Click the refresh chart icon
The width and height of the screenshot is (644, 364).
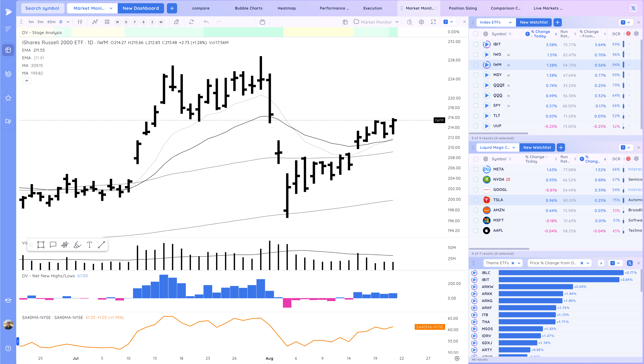coord(191,22)
